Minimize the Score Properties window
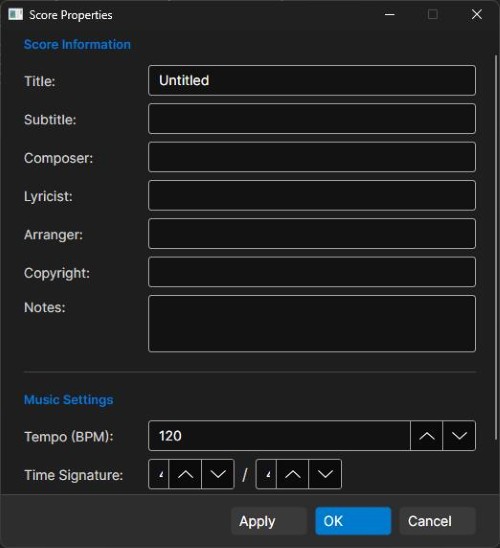 pyautogui.click(x=390, y=15)
